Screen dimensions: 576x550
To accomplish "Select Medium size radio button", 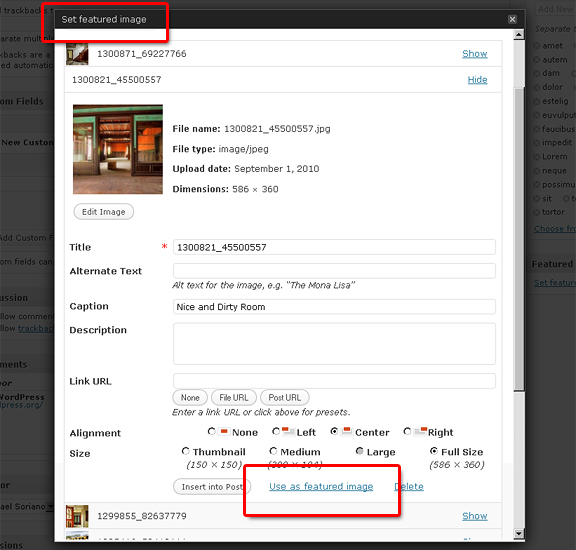I will tap(273, 451).
